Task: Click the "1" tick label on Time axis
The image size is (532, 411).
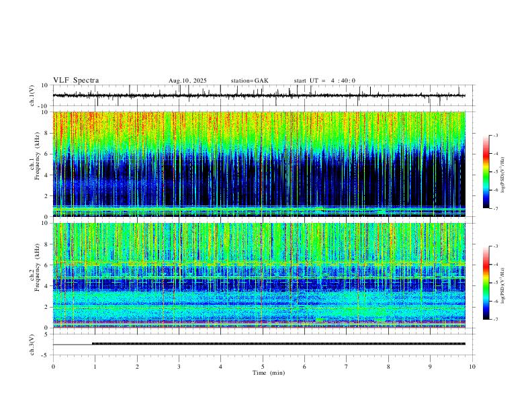Action: point(95,367)
